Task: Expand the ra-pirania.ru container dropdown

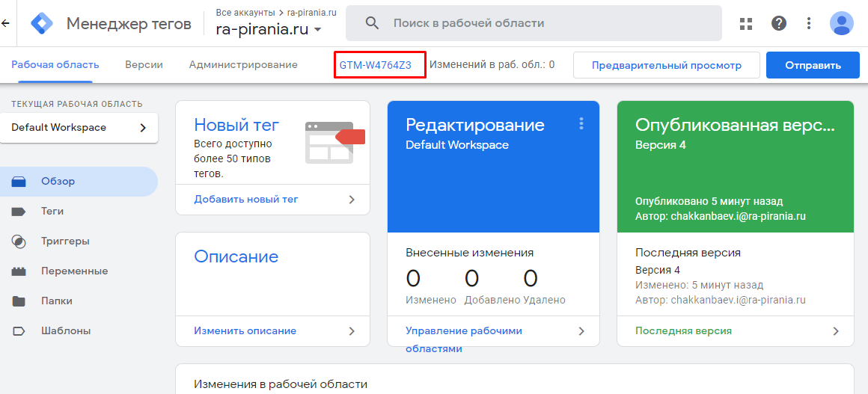Action: pos(318,30)
